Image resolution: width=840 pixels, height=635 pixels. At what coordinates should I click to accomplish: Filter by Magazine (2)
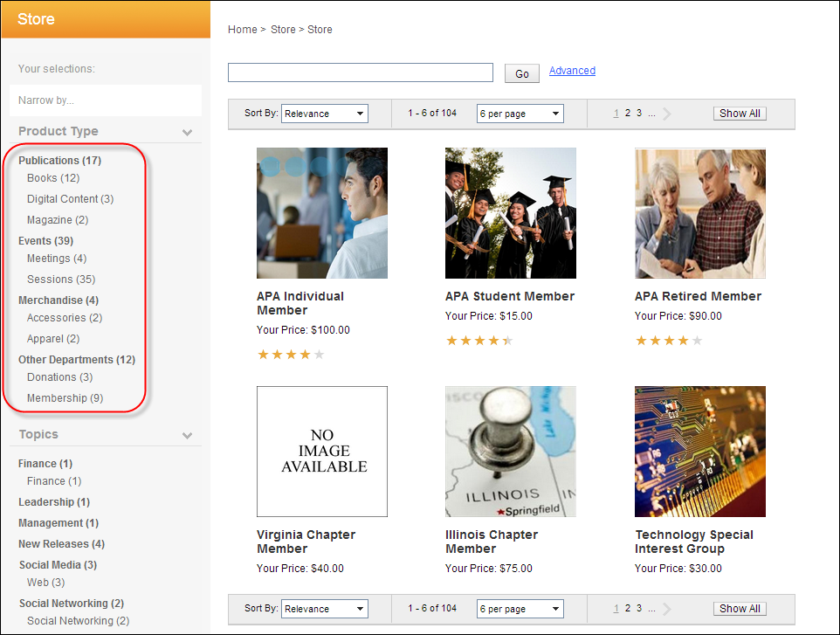coord(58,220)
